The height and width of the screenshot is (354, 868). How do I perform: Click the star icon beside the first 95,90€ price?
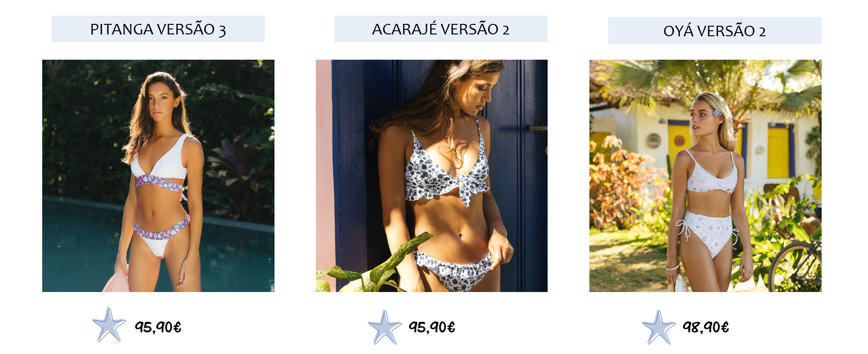pos(109,325)
